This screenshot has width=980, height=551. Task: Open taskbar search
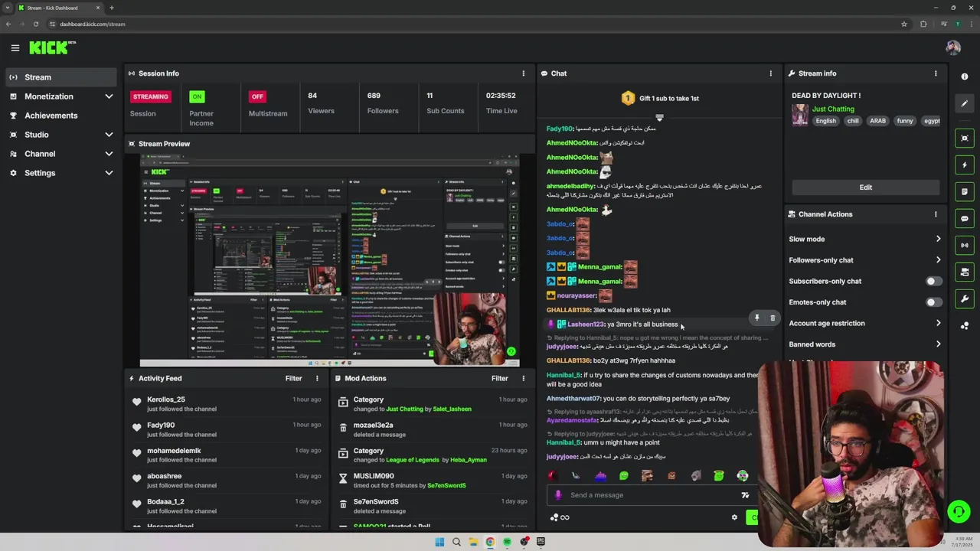456,542
